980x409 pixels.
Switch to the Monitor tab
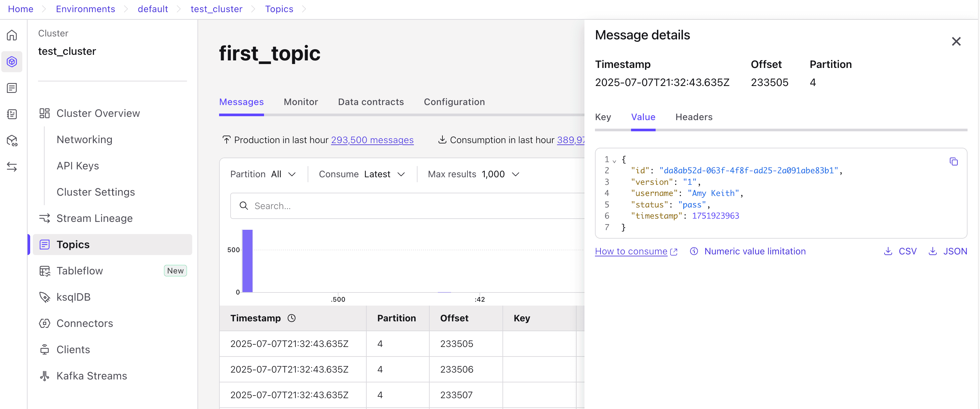click(x=300, y=102)
